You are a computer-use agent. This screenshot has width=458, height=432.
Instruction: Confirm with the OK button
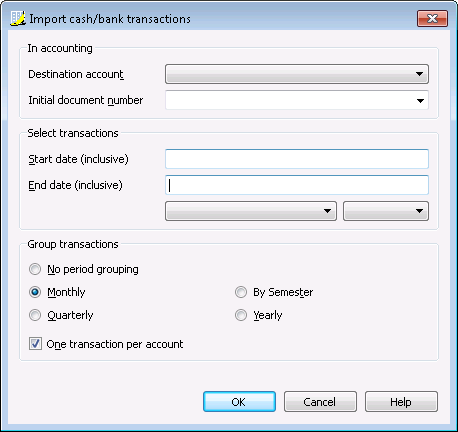click(x=239, y=402)
